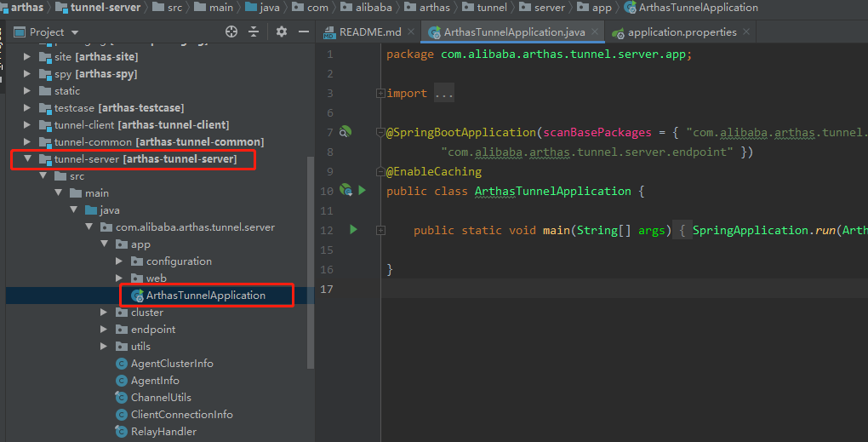The width and height of the screenshot is (868, 442).
Task: Collapse tunnel-server module node
Action: (27, 158)
